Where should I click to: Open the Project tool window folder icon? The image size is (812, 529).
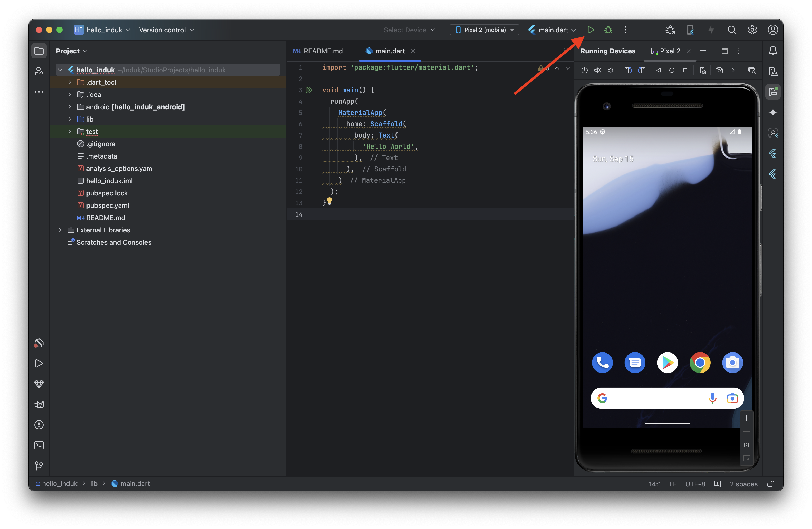(x=39, y=51)
